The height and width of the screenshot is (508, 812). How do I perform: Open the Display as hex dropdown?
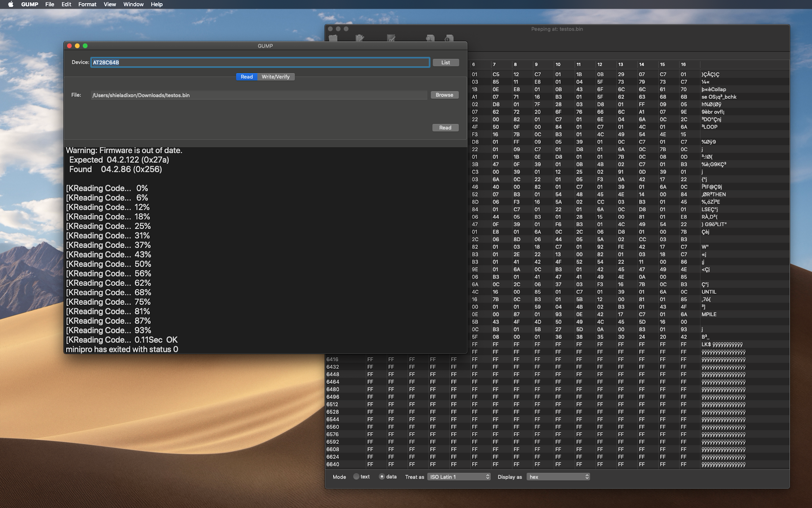557,477
